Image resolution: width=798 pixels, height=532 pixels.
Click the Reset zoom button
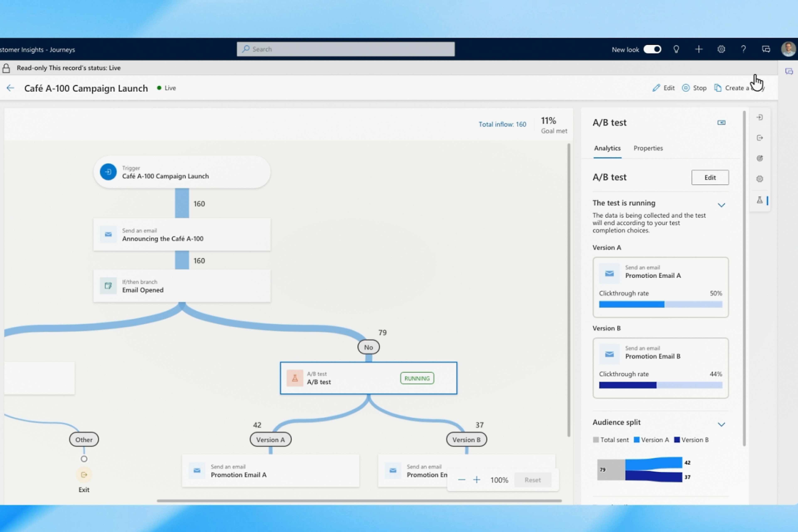[x=532, y=480]
